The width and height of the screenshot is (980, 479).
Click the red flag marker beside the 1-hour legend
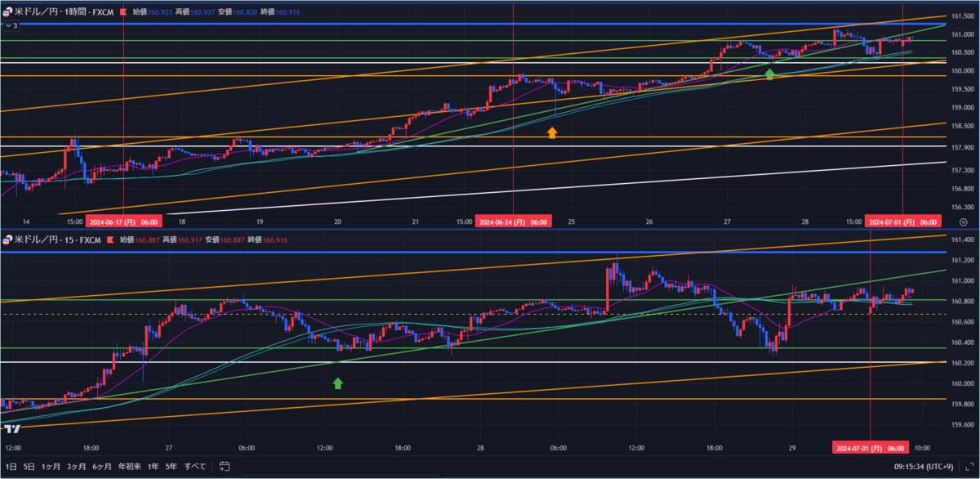pyautogui.click(x=122, y=11)
